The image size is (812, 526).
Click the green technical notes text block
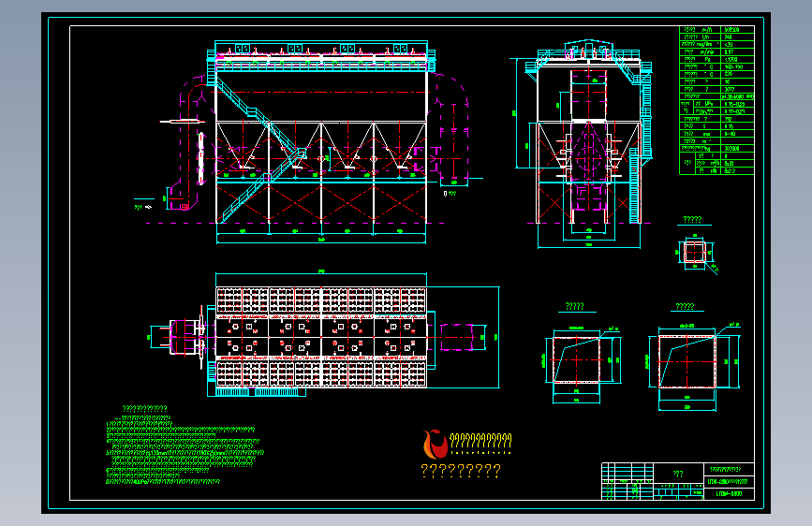(x=184, y=446)
